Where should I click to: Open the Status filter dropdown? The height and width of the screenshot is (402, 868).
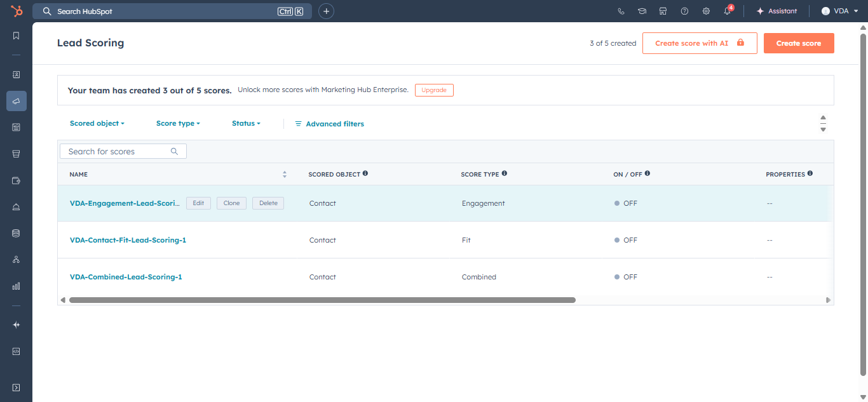click(x=246, y=123)
